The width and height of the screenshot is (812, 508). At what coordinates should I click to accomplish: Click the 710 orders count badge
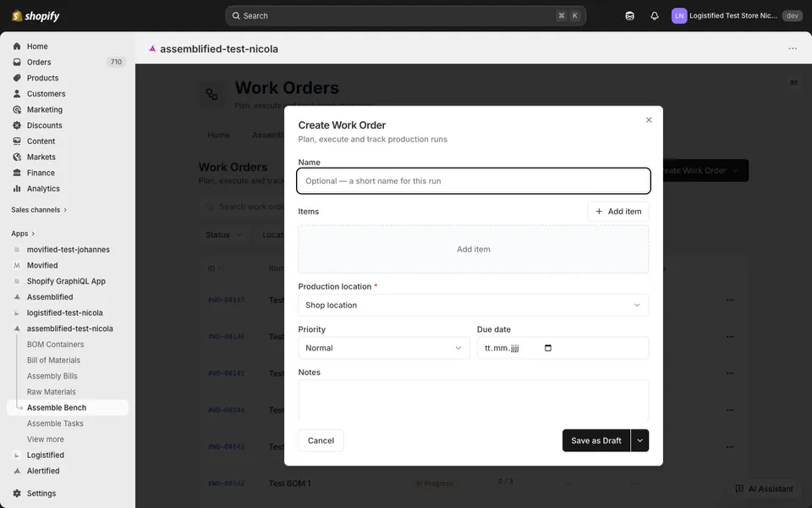(116, 62)
